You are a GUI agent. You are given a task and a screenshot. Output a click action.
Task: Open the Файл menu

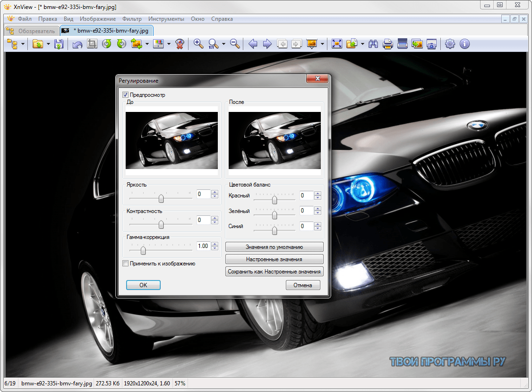coord(25,19)
